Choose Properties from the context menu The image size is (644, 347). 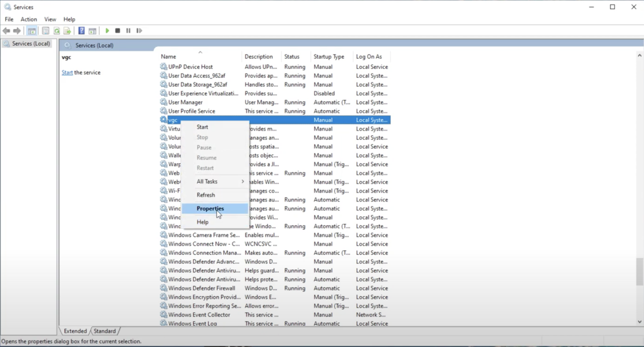(210, 209)
